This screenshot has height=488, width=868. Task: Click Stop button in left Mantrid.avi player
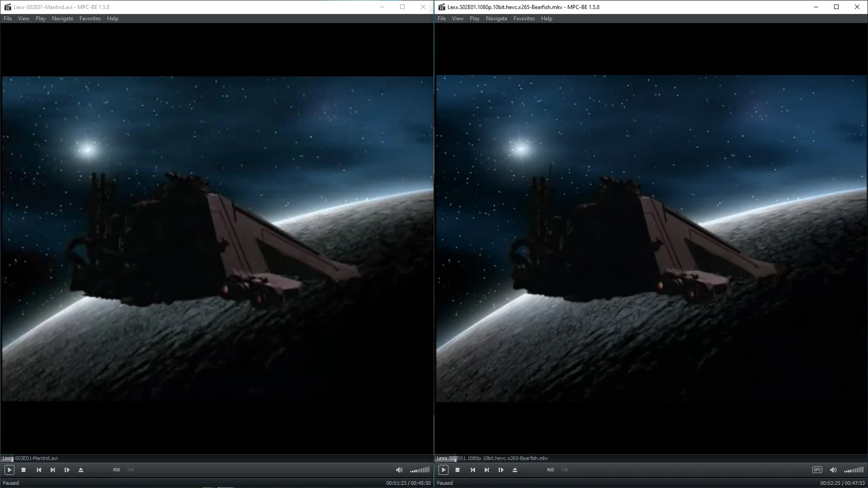24,470
